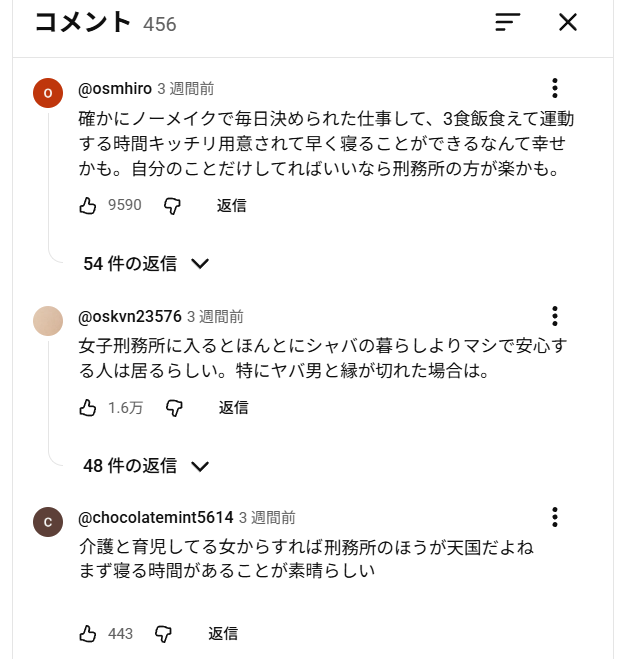Like the @osmhiro comment
The width and height of the screenshot is (626, 659).
pyautogui.click(x=88, y=206)
